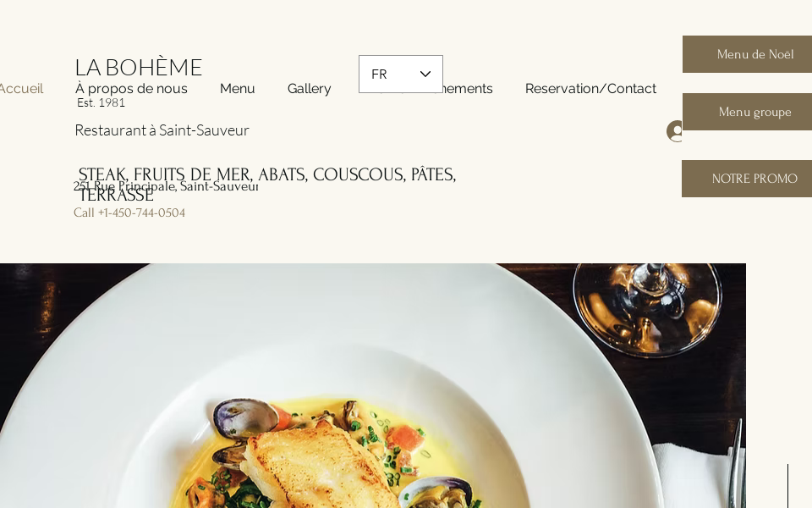
Task: Click the Menu de Noël button
Action: (x=747, y=54)
